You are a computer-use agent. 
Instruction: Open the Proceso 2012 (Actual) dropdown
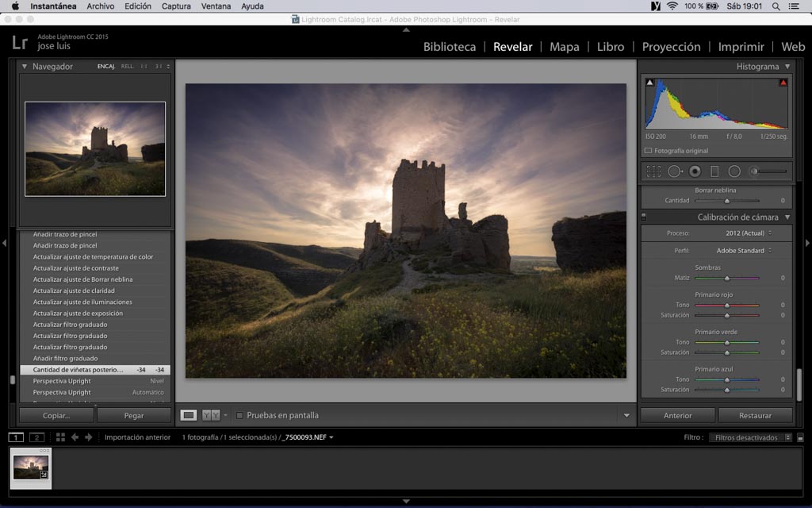pos(748,233)
